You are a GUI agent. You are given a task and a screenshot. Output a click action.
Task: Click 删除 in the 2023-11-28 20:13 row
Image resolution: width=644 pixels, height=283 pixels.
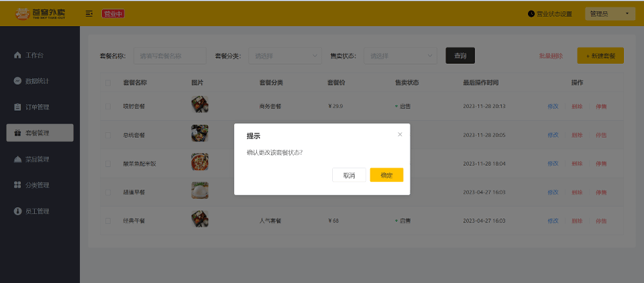pos(577,106)
